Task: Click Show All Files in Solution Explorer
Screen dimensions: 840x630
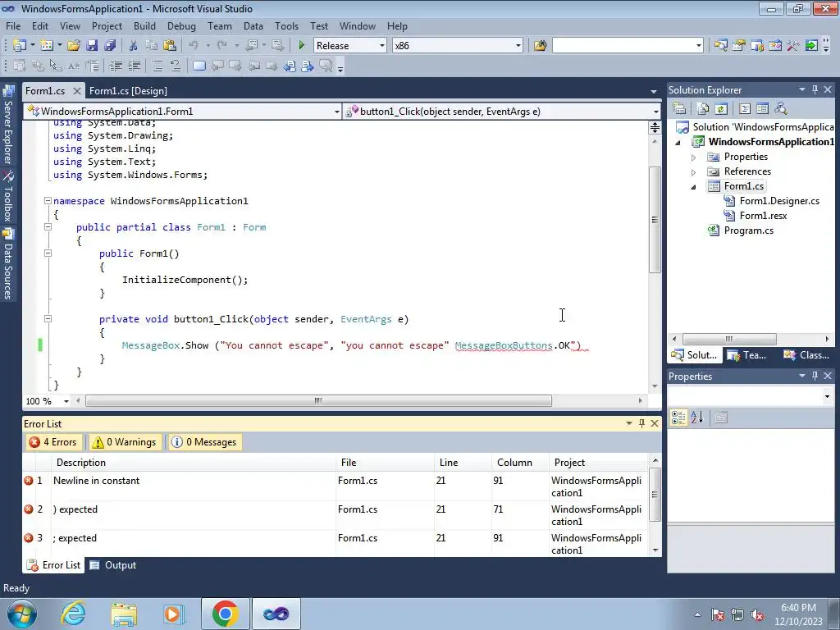Action: pos(703,109)
